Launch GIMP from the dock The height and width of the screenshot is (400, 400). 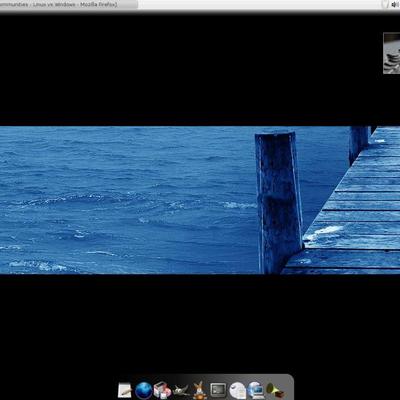click(181, 390)
